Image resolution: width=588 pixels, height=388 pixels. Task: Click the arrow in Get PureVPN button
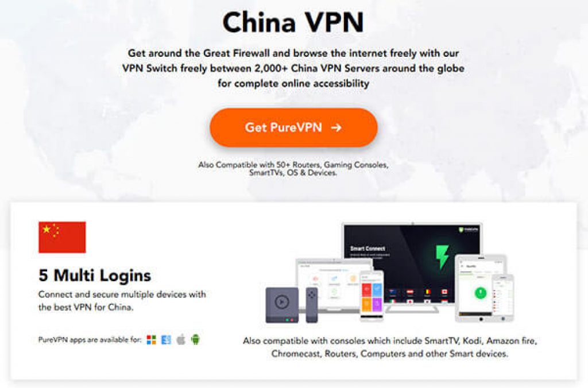[336, 127]
